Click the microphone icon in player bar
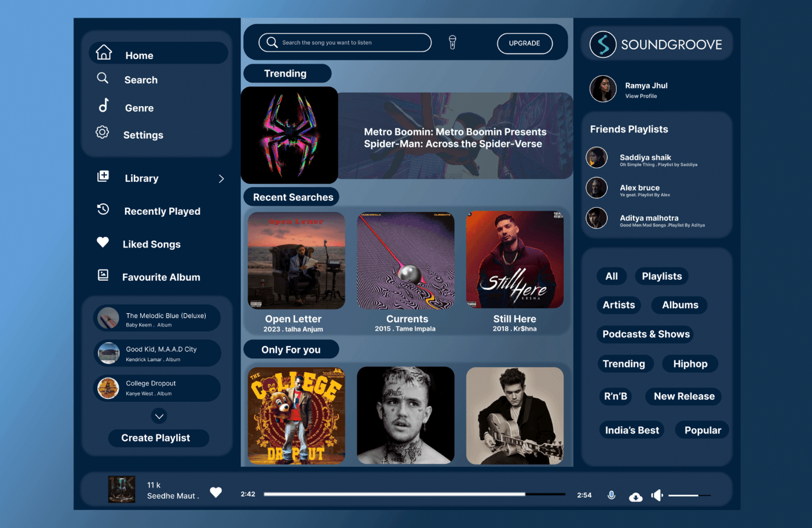812x528 pixels. coord(611,495)
